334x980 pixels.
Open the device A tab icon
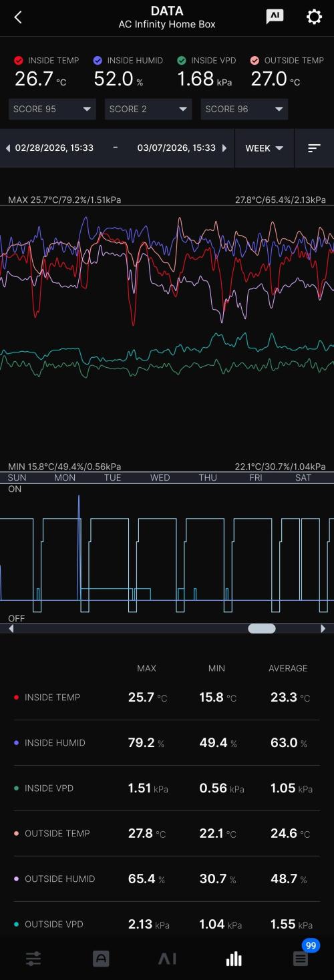point(100,959)
